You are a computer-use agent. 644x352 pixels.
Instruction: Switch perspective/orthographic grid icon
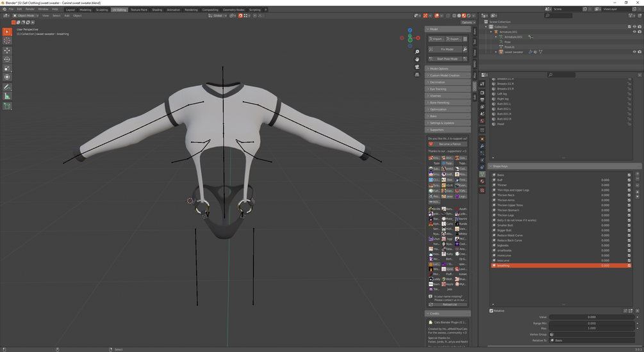[x=417, y=75]
